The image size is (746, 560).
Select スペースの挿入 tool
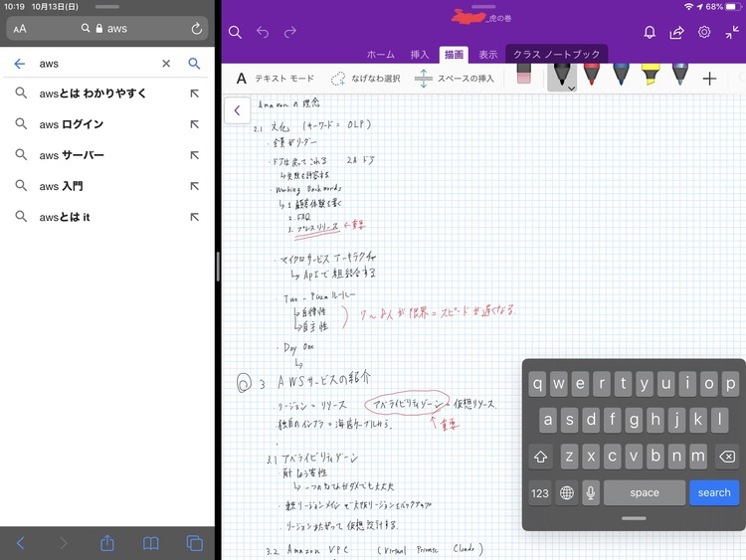[454, 79]
